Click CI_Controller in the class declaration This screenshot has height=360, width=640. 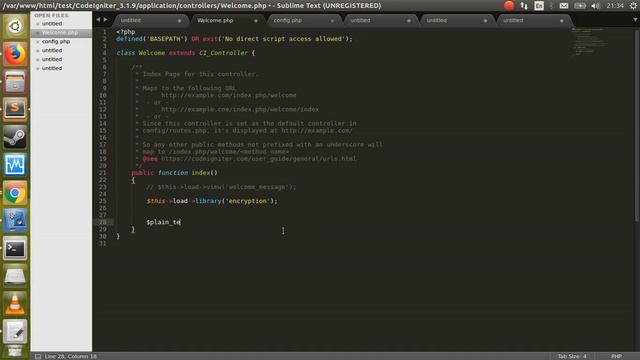click(x=223, y=53)
